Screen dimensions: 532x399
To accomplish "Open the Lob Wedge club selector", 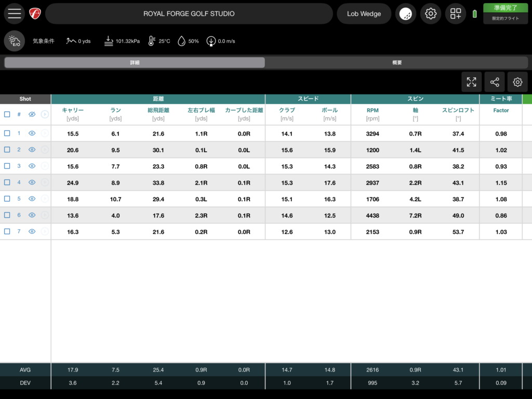I will (364, 14).
